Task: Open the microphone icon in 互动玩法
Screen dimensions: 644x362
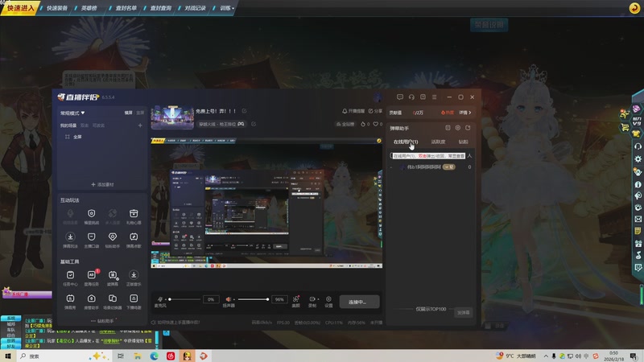Action: click(x=70, y=216)
